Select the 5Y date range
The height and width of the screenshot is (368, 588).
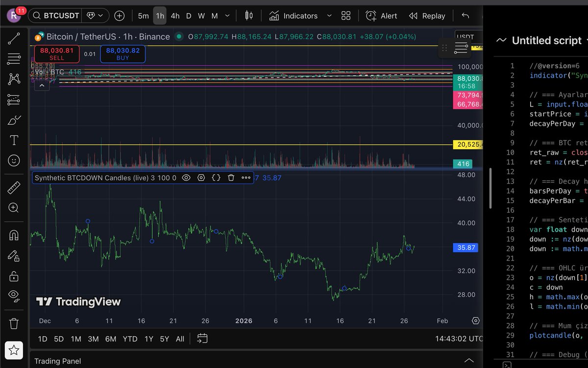point(164,339)
